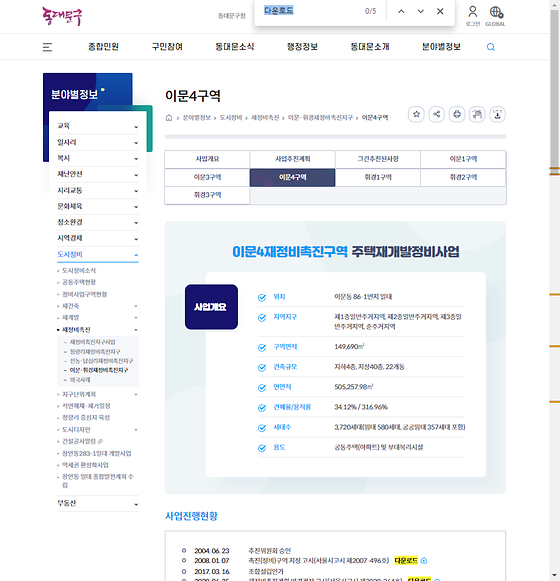The image size is (560, 581).
Task: Click the share icon
Action: (x=437, y=114)
